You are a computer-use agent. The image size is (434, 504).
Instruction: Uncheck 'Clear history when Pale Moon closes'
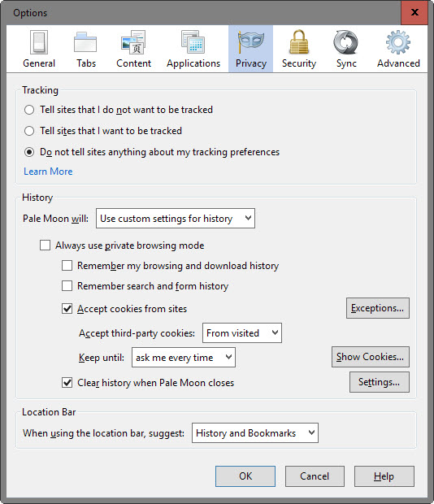[x=67, y=383]
